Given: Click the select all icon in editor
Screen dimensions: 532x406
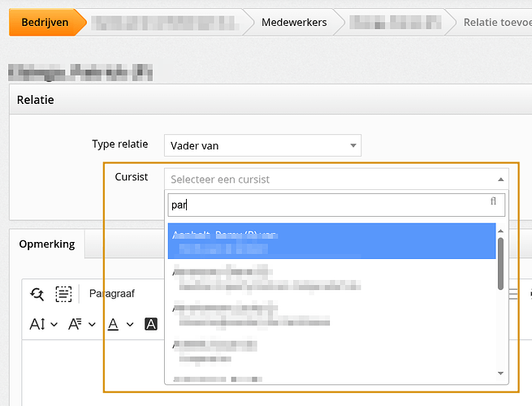Looking at the screenshot, I should click(x=63, y=294).
